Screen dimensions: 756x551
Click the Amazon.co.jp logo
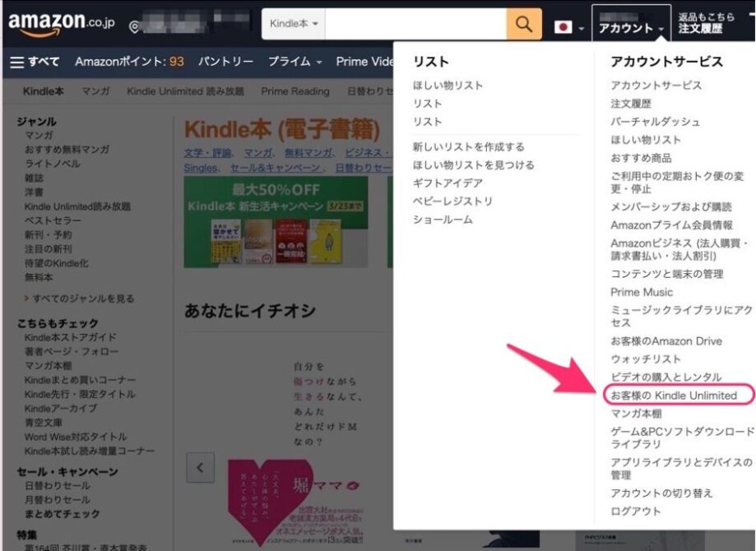point(61,24)
